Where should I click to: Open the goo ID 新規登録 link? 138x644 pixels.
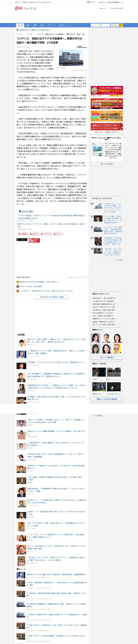[109, 2]
